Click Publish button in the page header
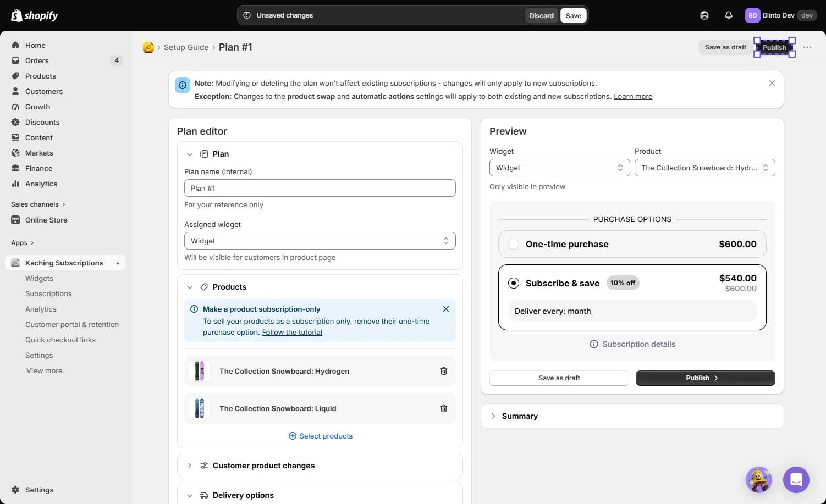Viewport: 826px width, 504px height. coord(774,47)
